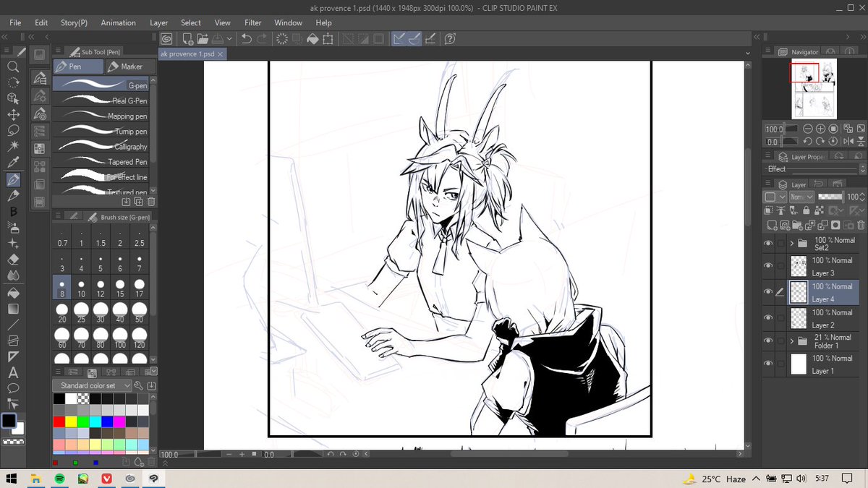The width and height of the screenshot is (868, 488).
Task: Click the Redo arrow in command bar
Action: 263,39
